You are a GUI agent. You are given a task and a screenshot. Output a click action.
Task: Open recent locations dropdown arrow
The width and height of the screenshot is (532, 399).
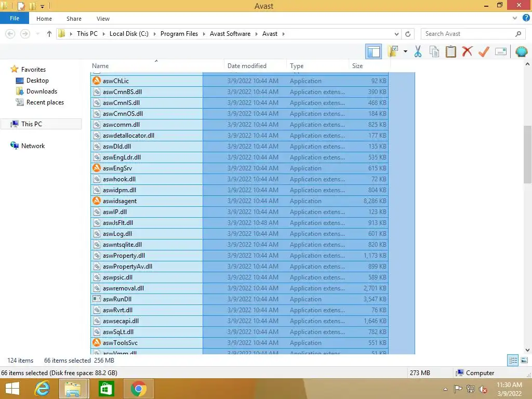[x=37, y=34]
